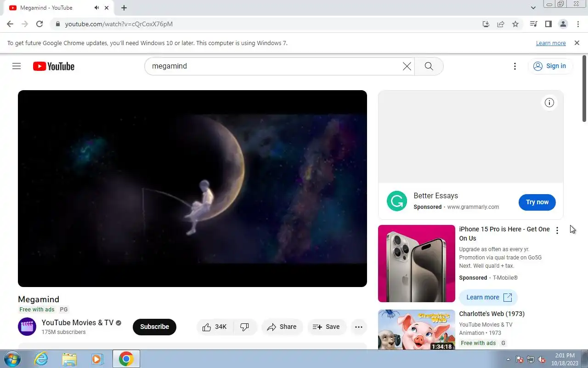Open the YouTube hamburger guide menu
Image resolution: width=588 pixels, height=368 pixels.
point(17,66)
